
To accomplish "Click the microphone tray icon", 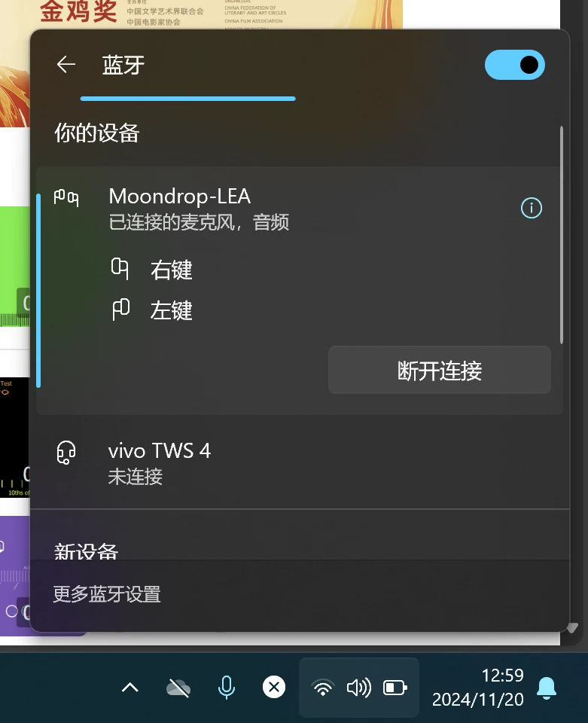I will 227,688.
